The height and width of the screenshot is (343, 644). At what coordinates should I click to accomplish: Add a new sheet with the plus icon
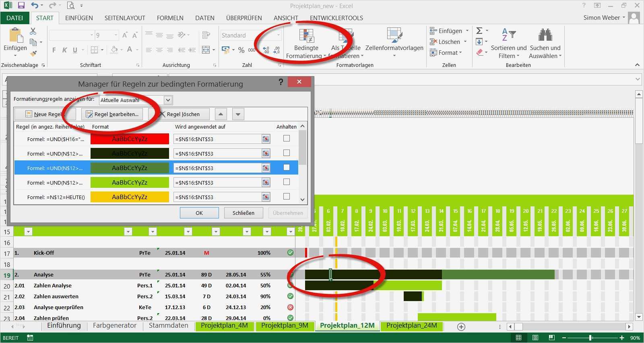(x=461, y=326)
